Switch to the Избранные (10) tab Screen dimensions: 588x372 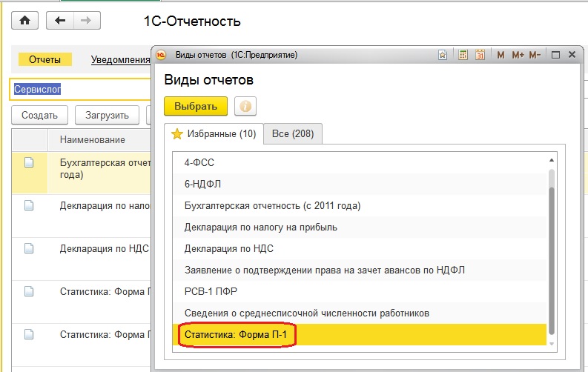pos(214,133)
